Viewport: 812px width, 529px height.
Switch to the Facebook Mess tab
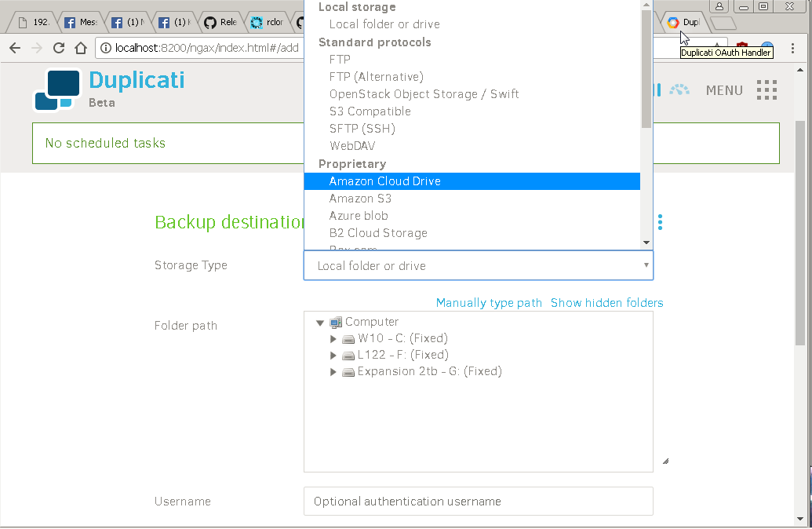click(82, 22)
